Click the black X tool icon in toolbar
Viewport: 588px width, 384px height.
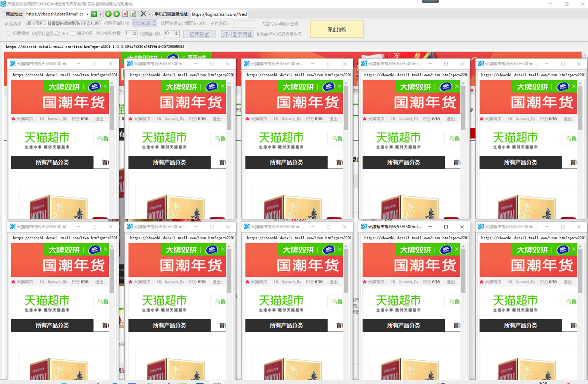pyautogui.click(x=143, y=14)
